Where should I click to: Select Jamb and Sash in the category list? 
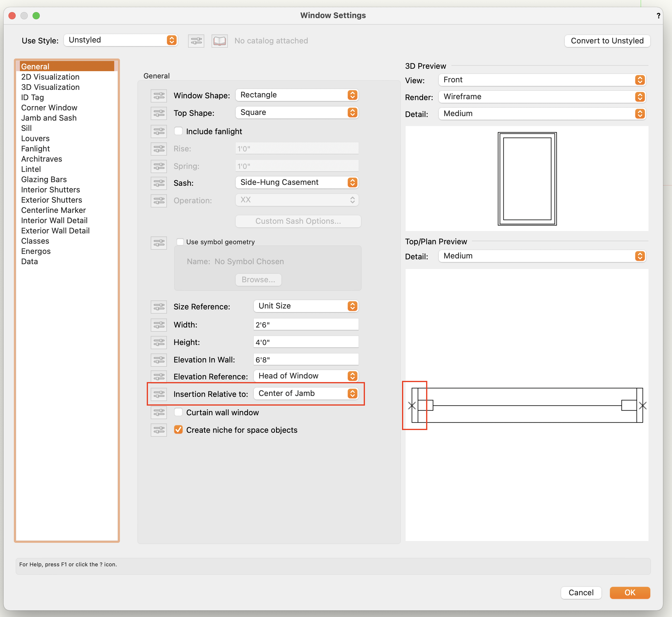tap(49, 118)
